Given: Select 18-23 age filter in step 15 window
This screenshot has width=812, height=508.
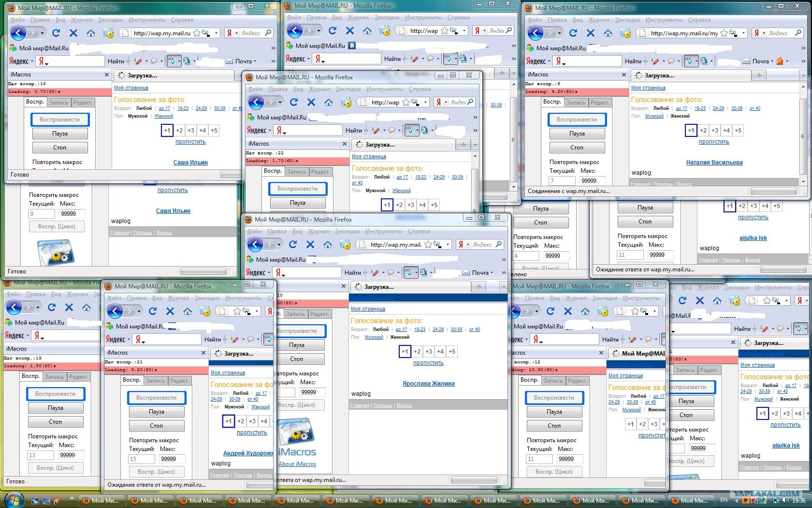Looking at the screenshot, I should click(x=183, y=108).
